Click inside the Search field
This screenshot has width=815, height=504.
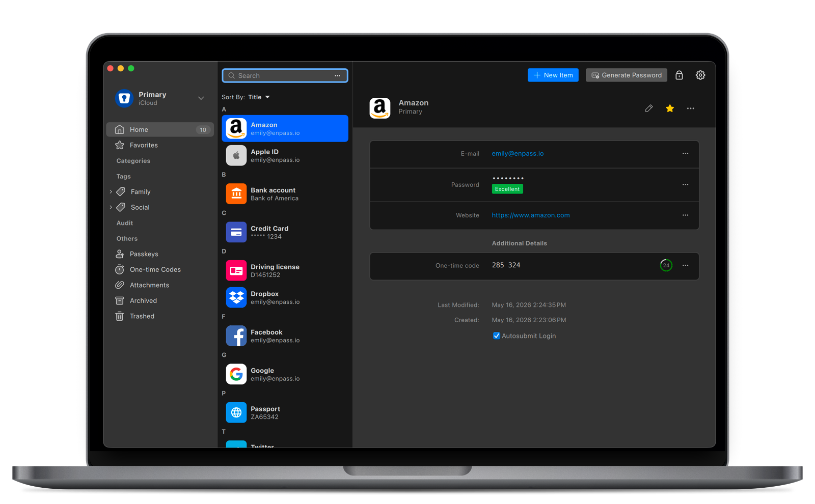click(x=284, y=75)
